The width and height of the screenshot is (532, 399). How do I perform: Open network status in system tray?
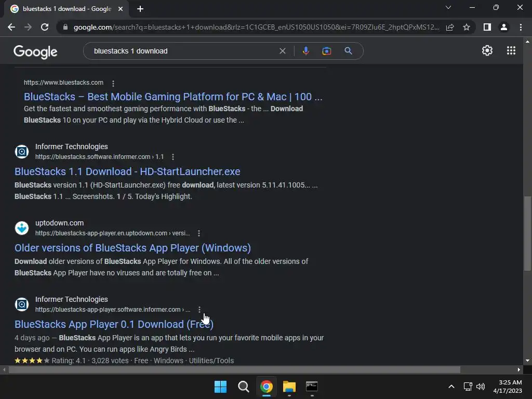click(x=468, y=387)
